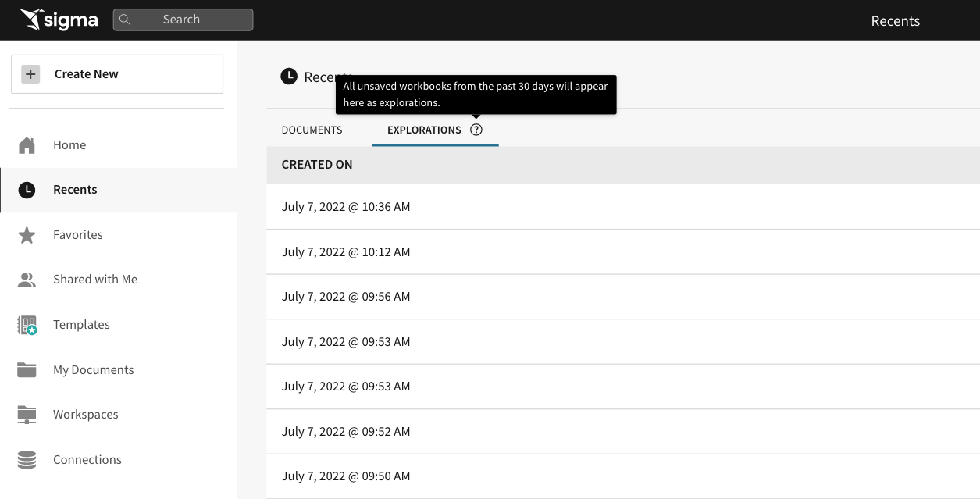
Task: Click the My Documents folder icon
Action: point(27,369)
